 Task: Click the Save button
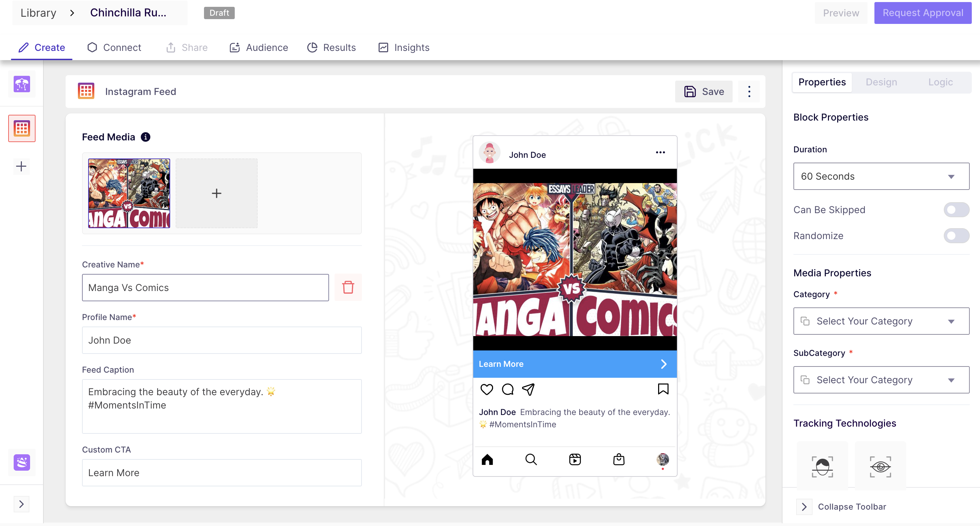(x=704, y=91)
